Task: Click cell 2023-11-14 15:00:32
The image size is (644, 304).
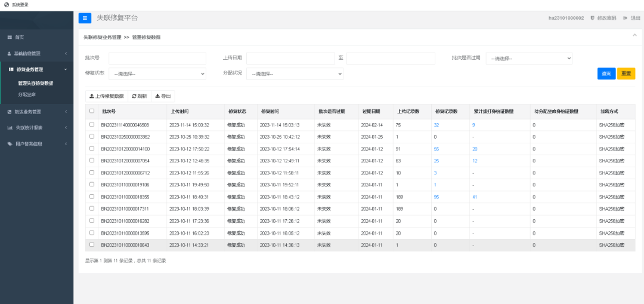Action: pos(190,125)
